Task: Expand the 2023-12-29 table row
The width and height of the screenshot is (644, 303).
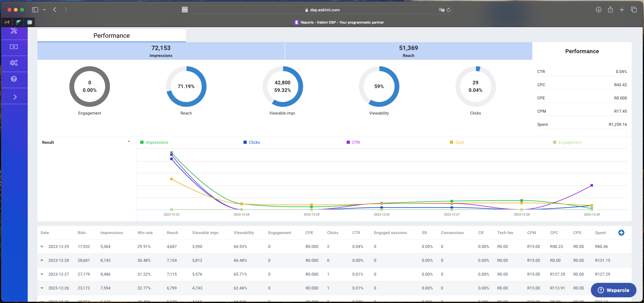Action: (x=42, y=246)
